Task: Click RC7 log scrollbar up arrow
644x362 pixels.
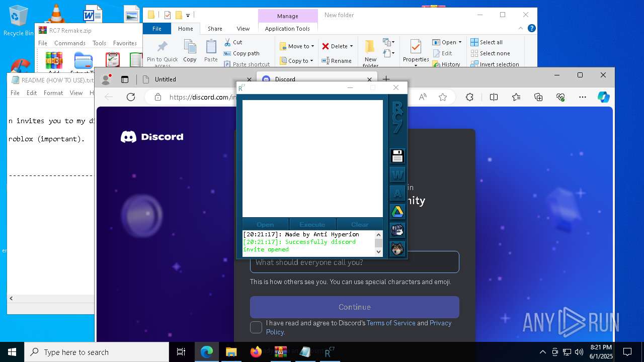Action: coord(379,235)
